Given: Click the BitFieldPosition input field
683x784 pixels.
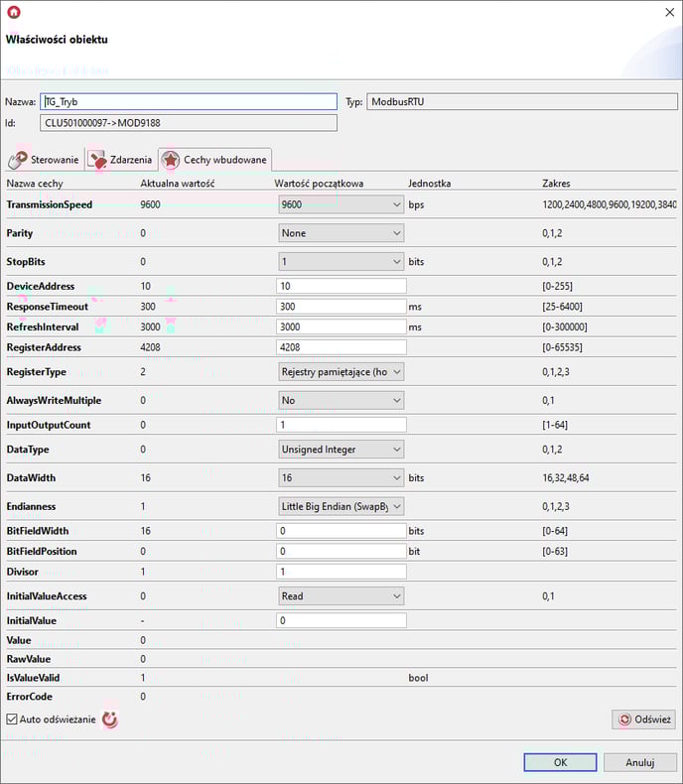Looking at the screenshot, I should coord(341,552).
